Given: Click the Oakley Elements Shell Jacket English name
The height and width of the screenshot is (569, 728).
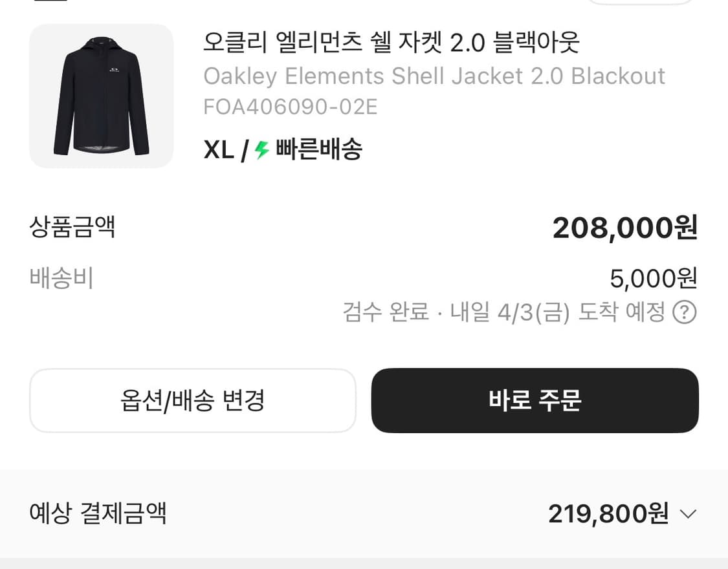Looking at the screenshot, I should [x=434, y=76].
